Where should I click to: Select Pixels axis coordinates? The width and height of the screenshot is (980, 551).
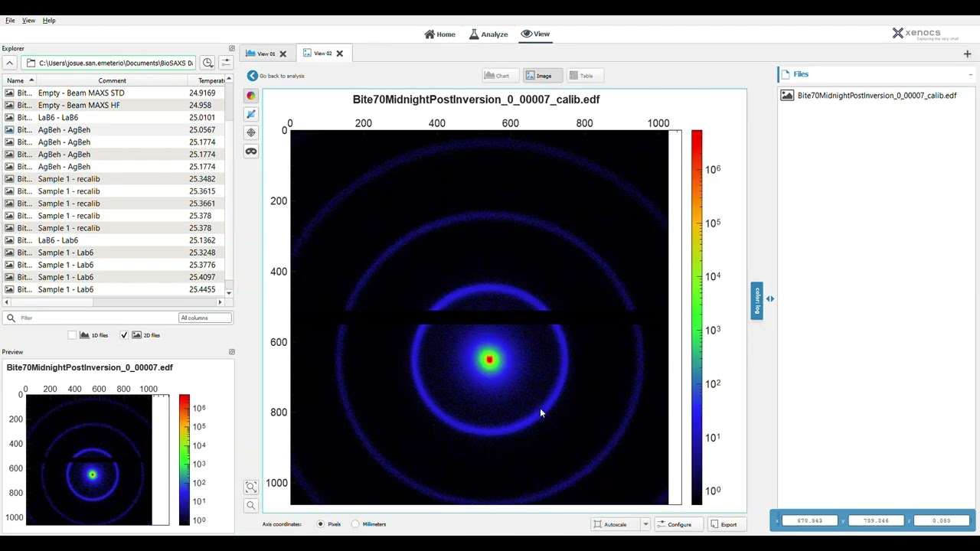click(321, 524)
